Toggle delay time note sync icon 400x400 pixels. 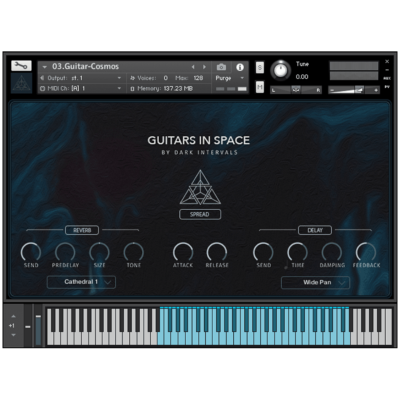click(x=286, y=266)
